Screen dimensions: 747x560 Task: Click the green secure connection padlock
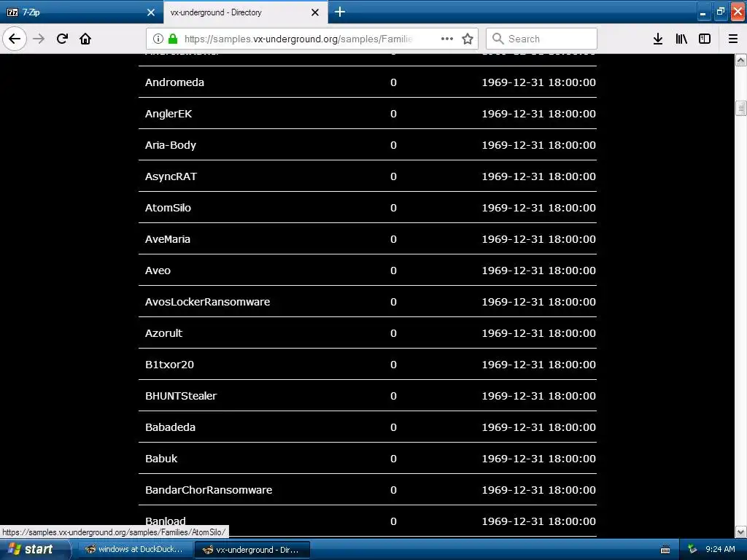point(173,39)
